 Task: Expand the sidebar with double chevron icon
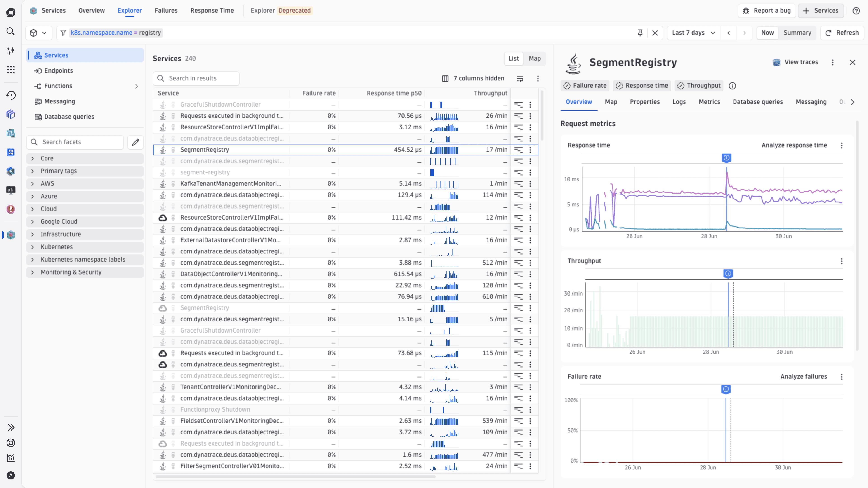pos(11,427)
